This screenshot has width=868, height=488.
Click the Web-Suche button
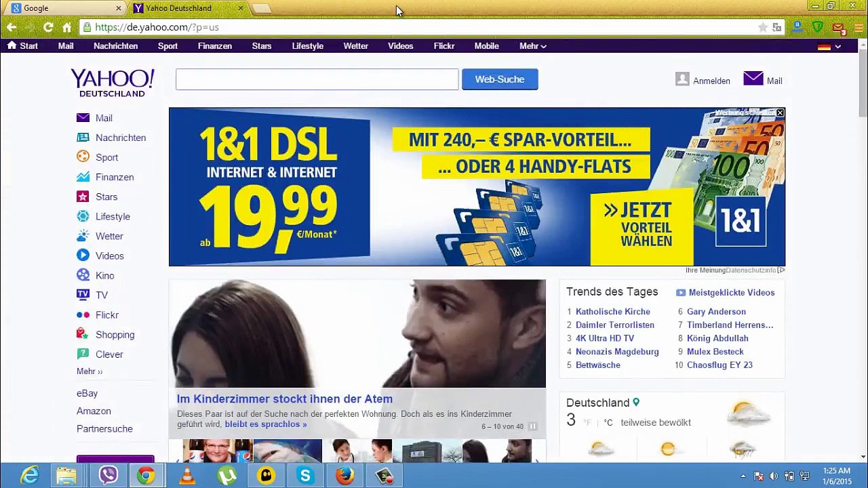coord(500,79)
